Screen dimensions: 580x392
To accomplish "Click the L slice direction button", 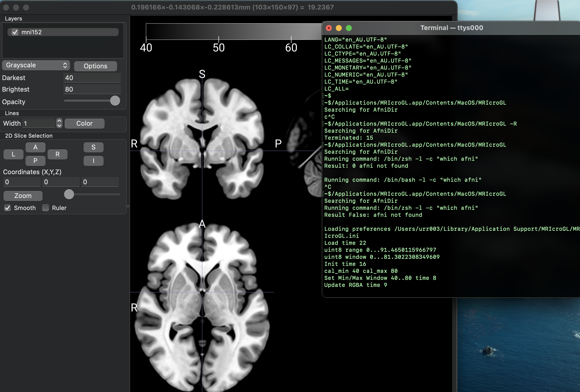I will point(13,154).
